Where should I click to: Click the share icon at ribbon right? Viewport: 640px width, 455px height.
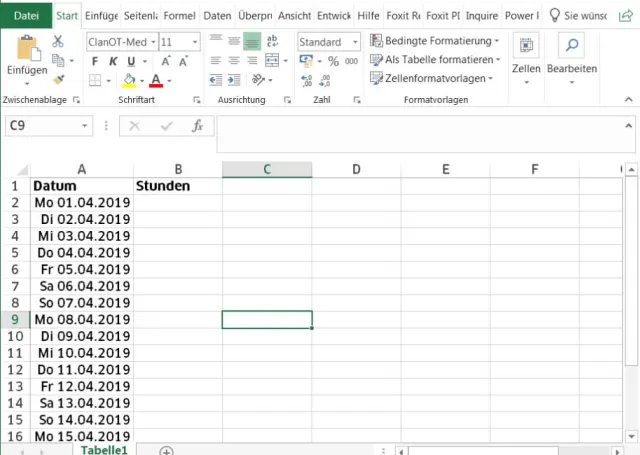click(625, 16)
